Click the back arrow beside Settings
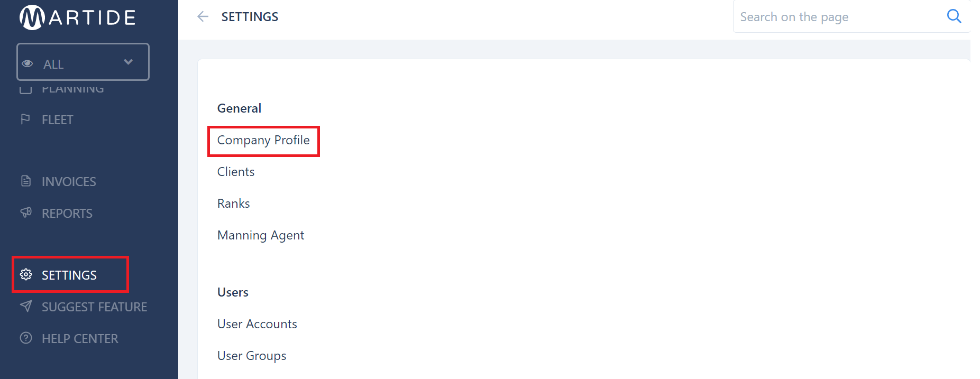 pos(203,17)
